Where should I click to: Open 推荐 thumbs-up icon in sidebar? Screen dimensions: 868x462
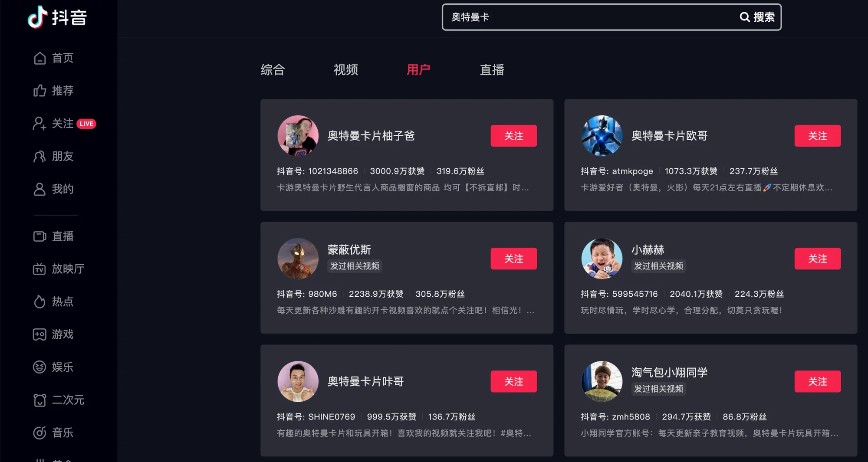[x=40, y=91]
